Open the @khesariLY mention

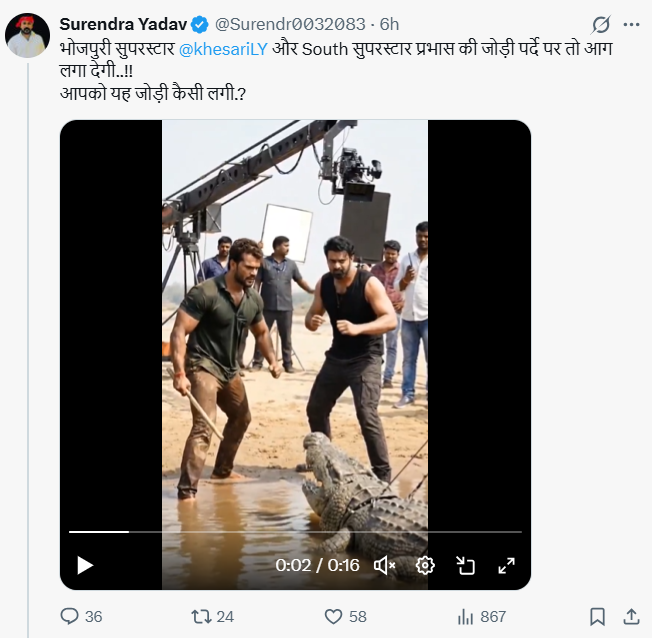point(225,48)
